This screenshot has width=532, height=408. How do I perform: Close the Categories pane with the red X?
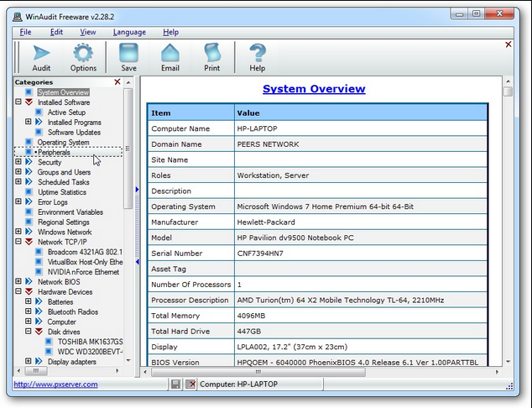pos(117,81)
